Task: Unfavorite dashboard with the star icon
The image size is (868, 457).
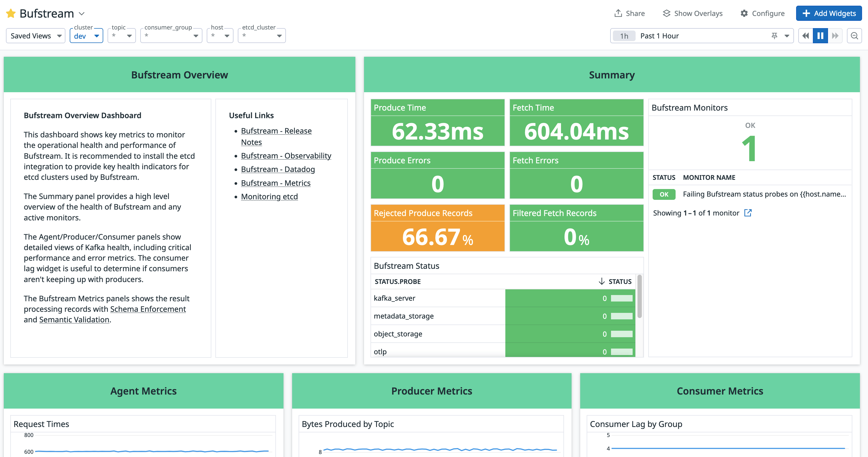Action: tap(11, 14)
